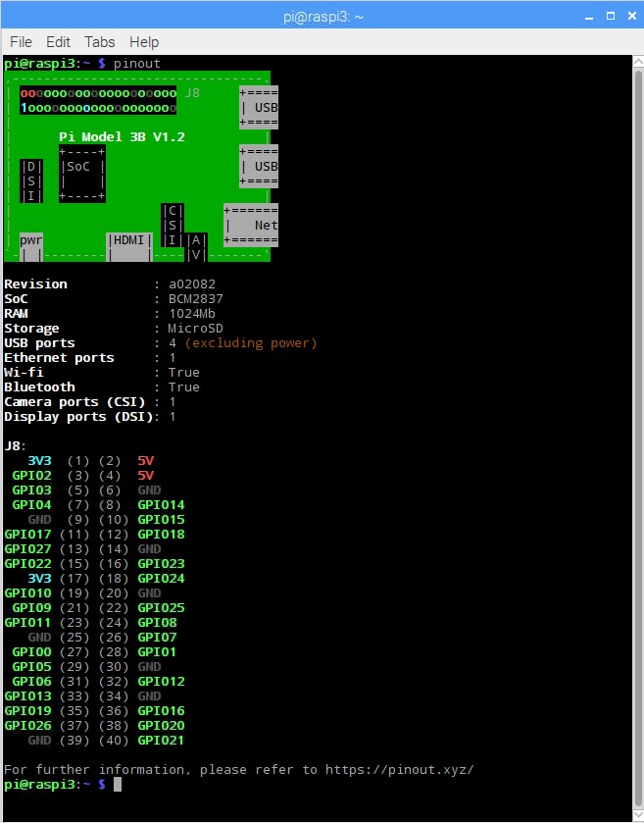The height and width of the screenshot is (823, 644).
Task: Click the J8: pin header heading
Action: coord(16,446)
